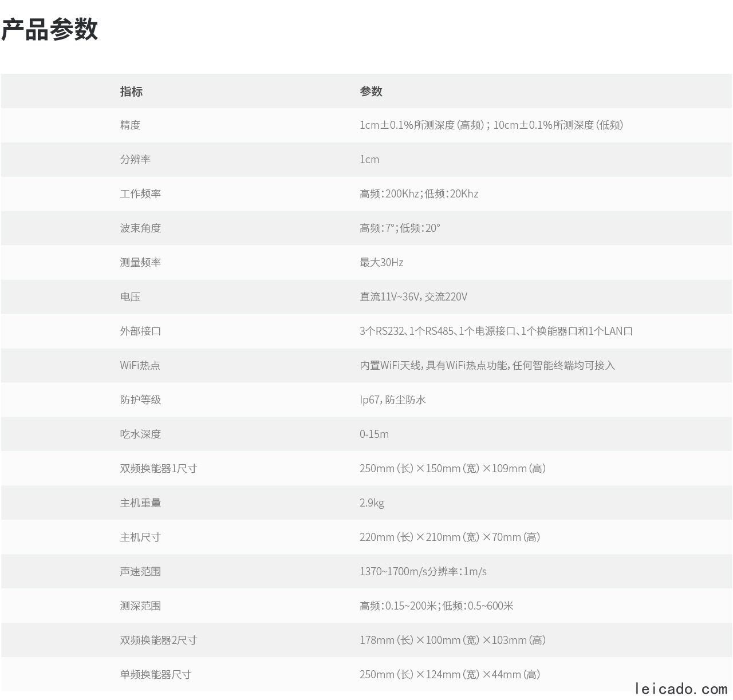Viewport: 733px width, 700px height.
Task: Click the 工作频率 row label
Action: (x=140, y=194)
